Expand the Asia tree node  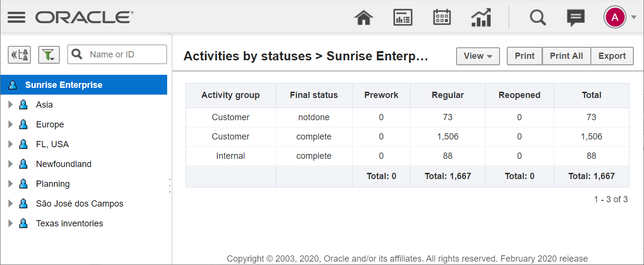pyautogui.click(x=11, y=105)
